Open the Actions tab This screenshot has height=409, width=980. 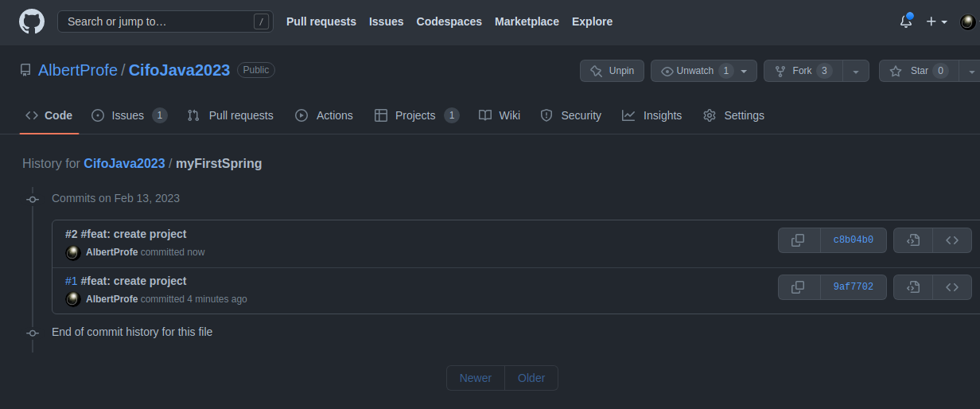(324, 115)
